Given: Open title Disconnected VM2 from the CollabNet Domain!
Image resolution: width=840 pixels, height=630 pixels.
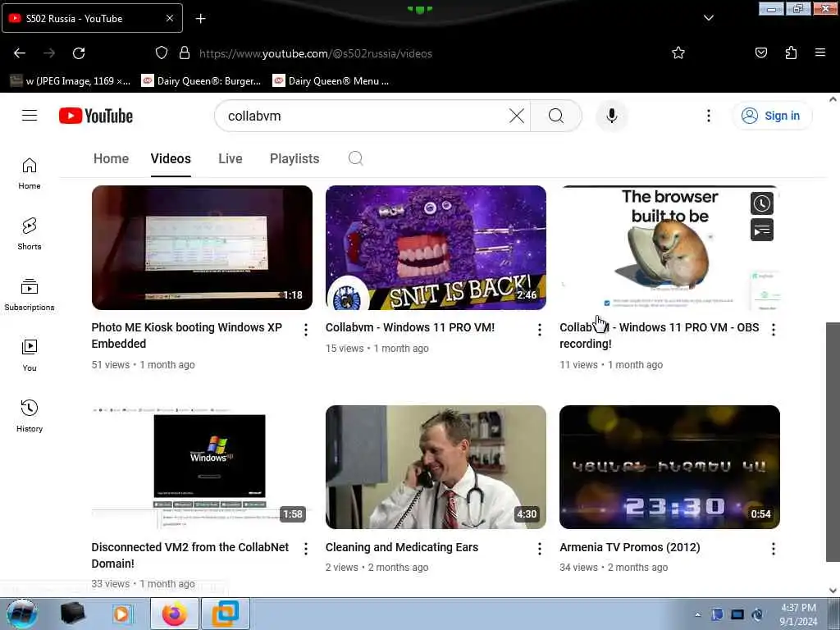Looking at the screenshot, I should [x=189, y=555].
